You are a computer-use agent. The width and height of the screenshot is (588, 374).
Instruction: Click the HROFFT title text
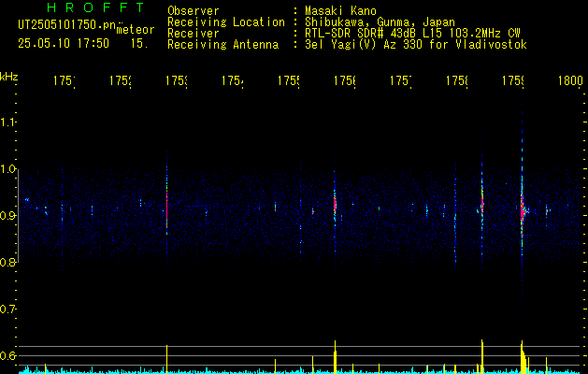(95, 7)
